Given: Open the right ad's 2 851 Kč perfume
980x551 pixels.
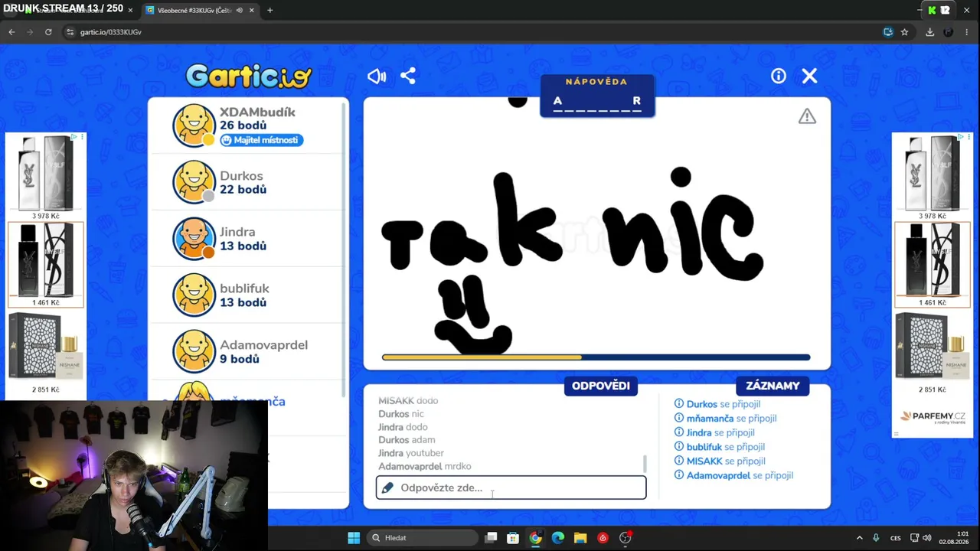Looking at the screenshot, I should tap(933, 352).
